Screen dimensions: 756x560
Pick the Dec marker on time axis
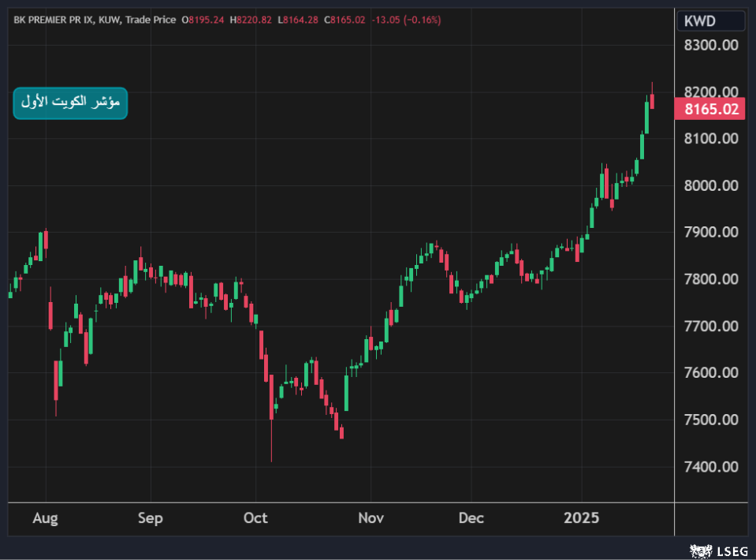click(471, 518)
